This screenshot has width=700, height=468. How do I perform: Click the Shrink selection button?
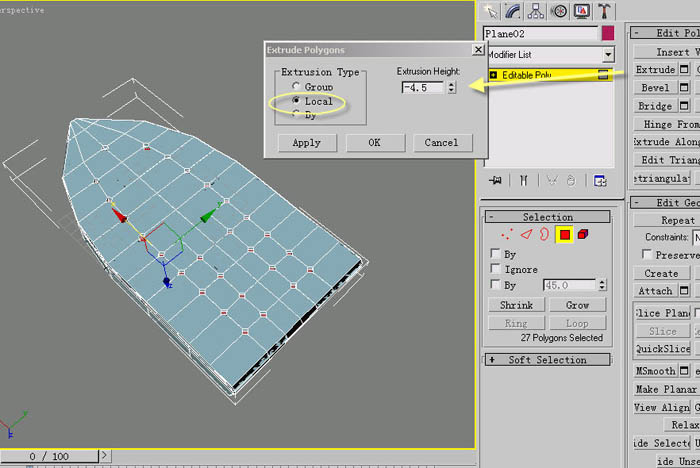click(x=517, y=305)
